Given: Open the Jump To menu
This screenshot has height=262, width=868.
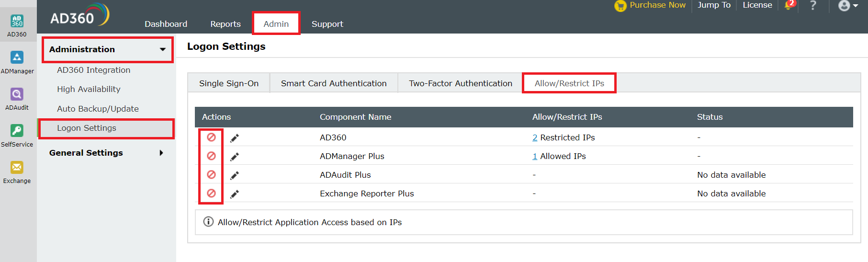Looking at the screenshot, I should 714,5.
